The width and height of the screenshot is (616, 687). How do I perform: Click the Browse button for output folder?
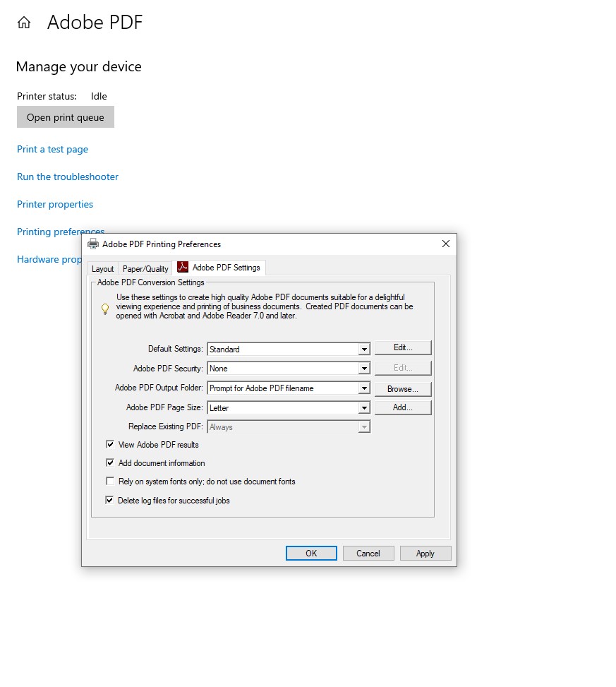403,388
